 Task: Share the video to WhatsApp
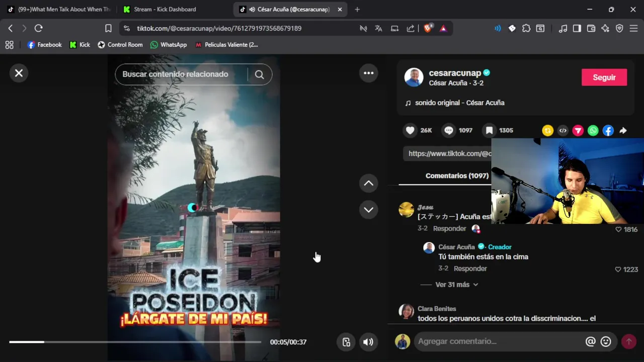point(593,131)
